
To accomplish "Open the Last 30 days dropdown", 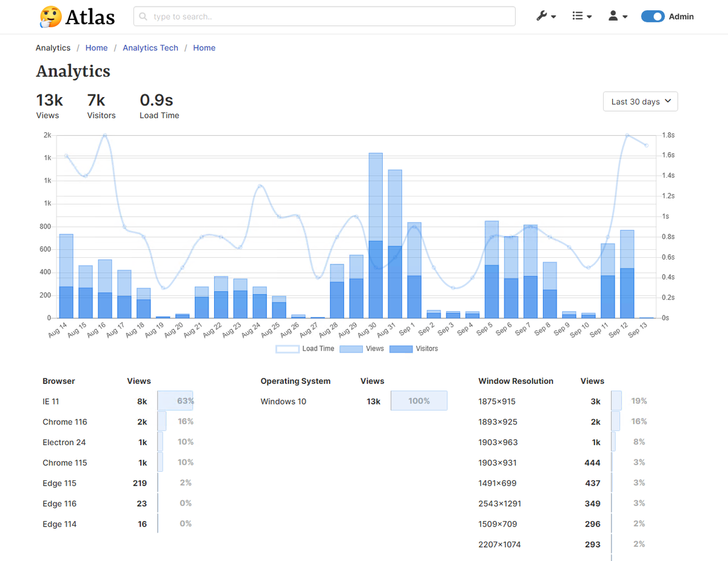I will coord(640,101).
